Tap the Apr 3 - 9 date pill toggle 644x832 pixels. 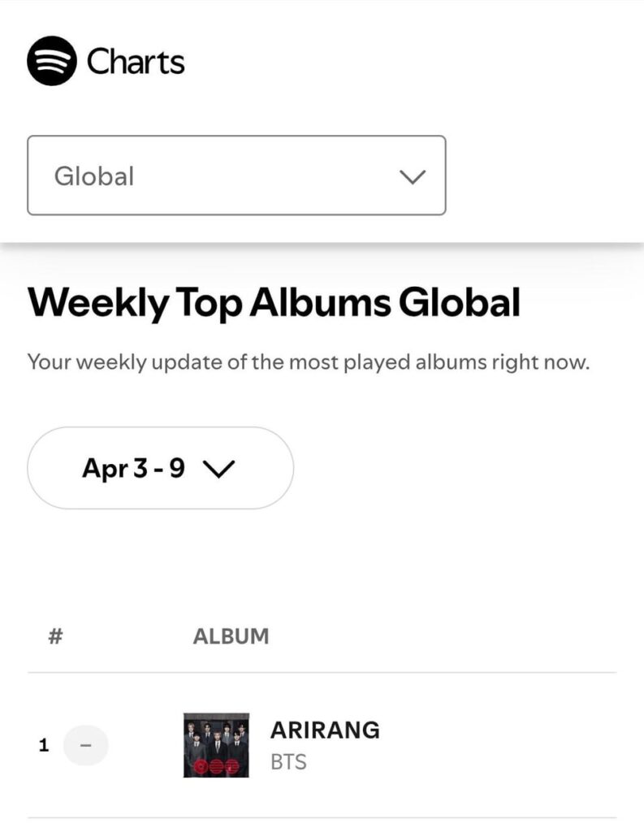(160, 467)
